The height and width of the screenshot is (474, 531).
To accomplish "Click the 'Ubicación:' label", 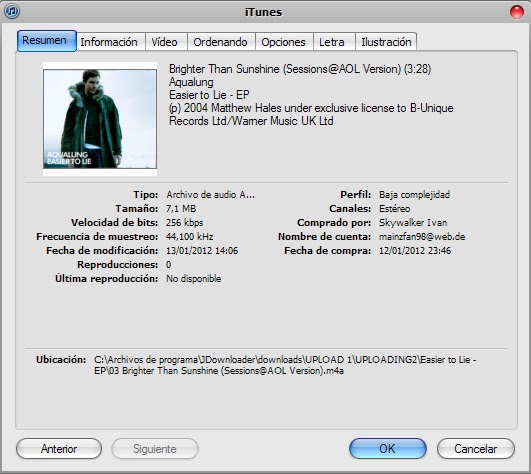I will pos(61,360).
